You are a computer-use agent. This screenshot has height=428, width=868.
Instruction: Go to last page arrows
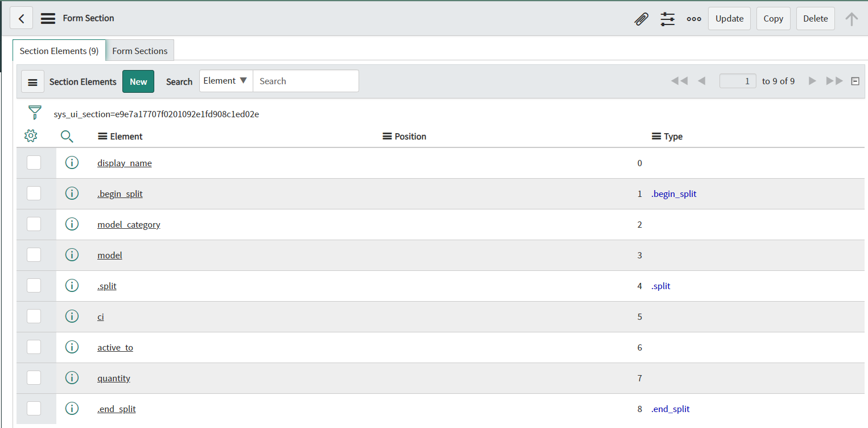click(834, 81)
